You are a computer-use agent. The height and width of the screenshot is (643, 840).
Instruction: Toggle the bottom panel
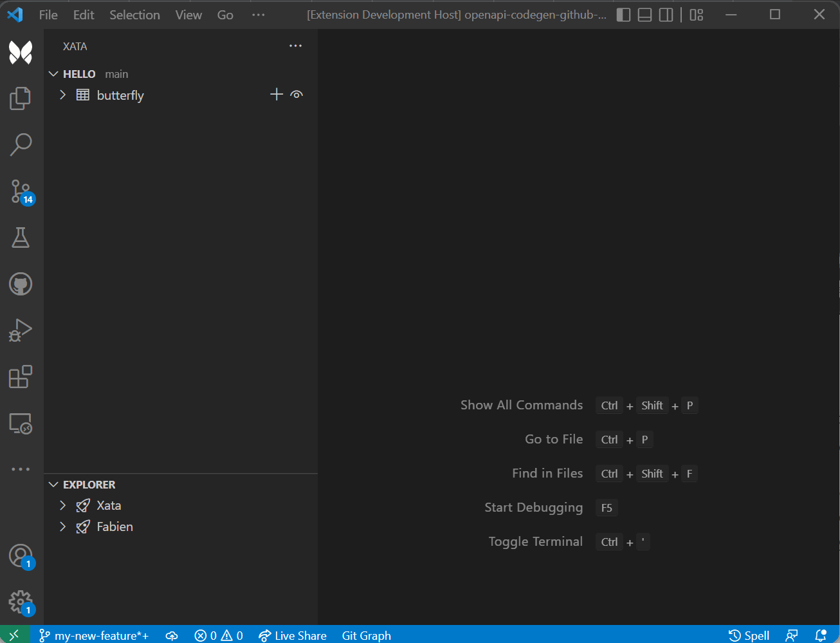point(645,14)
